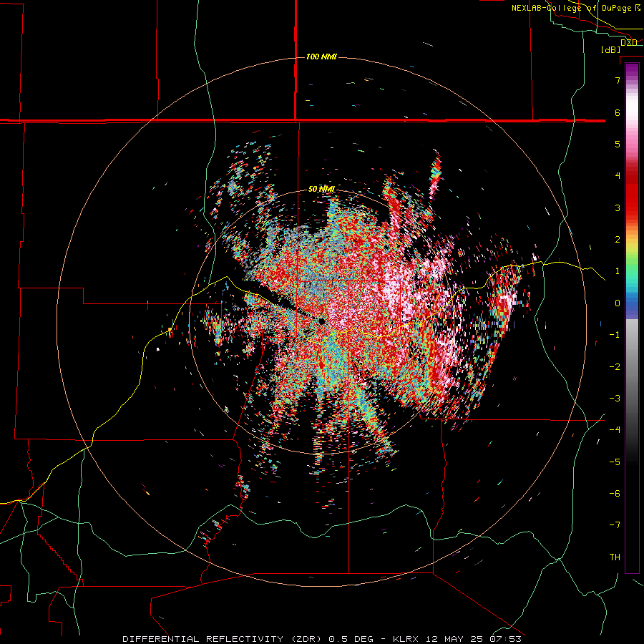The image size is (644, 644).
Task: Click the positive 1 dB scale label
Action: point(618,271)
